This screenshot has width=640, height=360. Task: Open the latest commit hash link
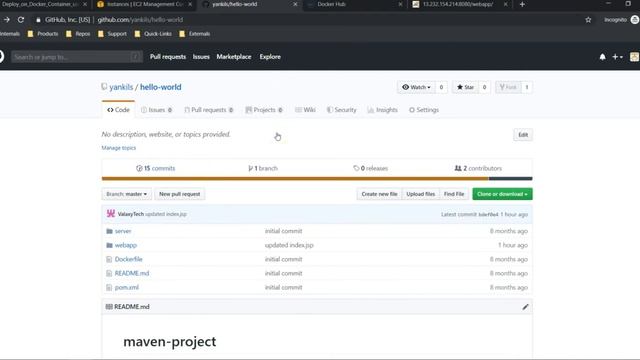(488, 214)
